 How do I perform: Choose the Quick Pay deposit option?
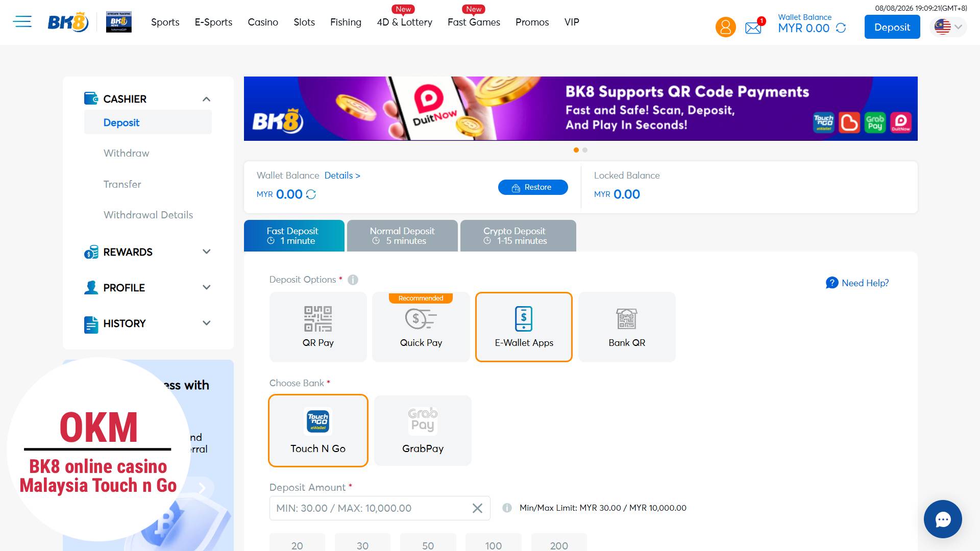pyautogui.click(x=421, y=327)
